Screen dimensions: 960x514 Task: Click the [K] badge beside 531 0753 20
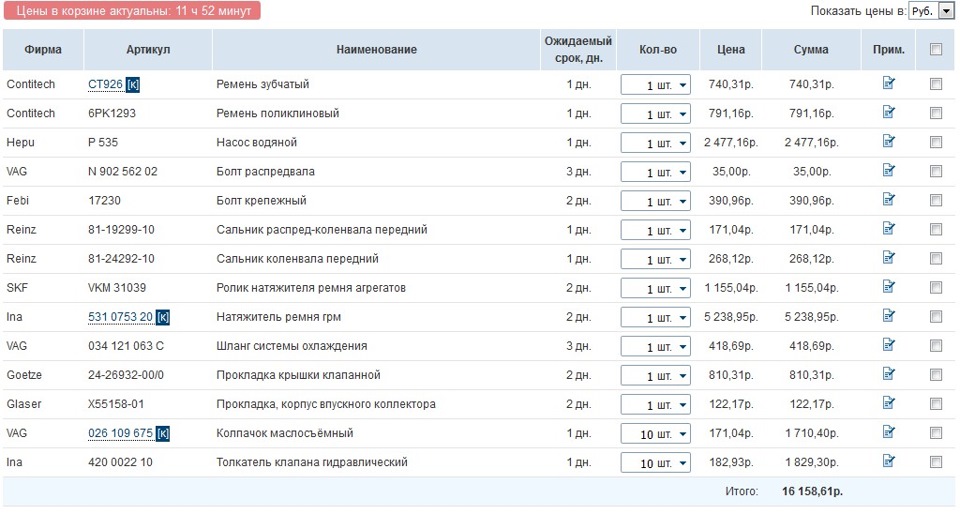pyautogui.click(x=163, y=318)
